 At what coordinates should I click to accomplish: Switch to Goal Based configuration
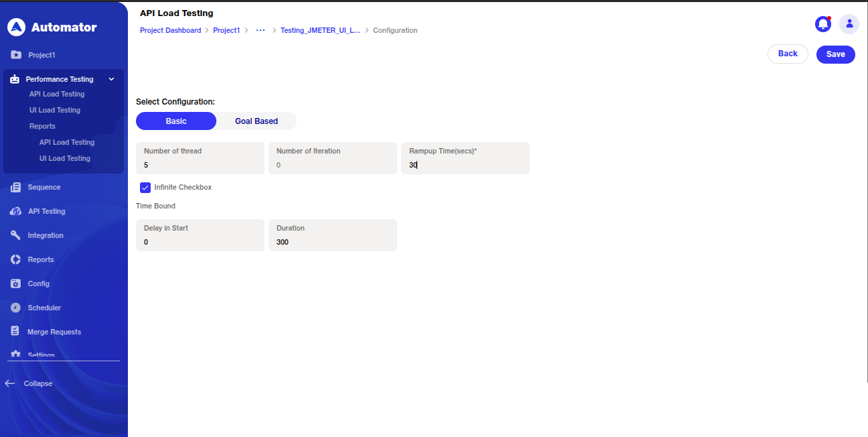257,121
